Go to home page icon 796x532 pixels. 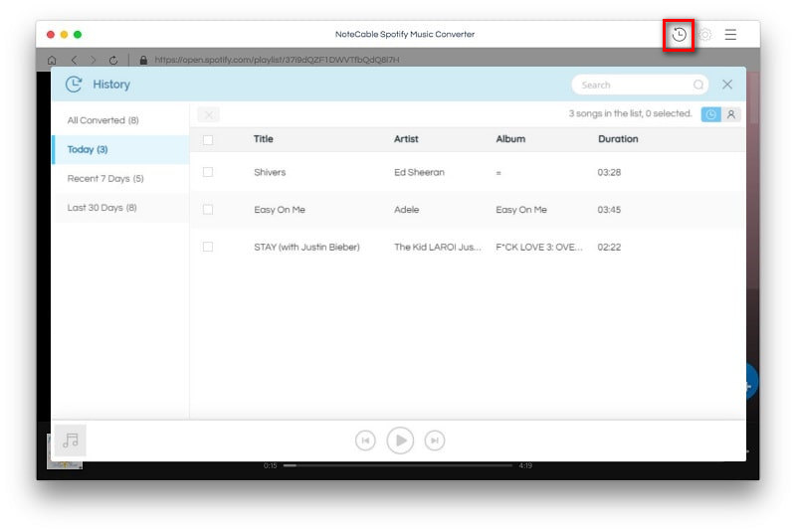52,60
